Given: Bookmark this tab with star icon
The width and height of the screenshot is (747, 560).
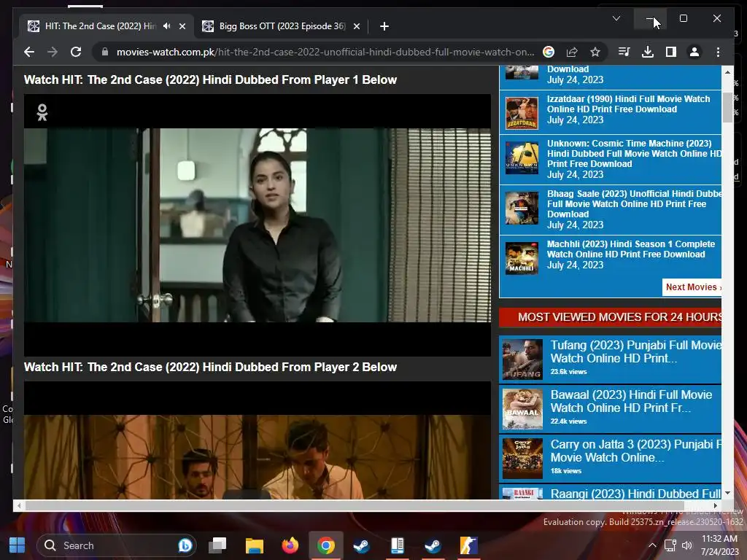Looking at the screenshot, I should coord(595,52).
